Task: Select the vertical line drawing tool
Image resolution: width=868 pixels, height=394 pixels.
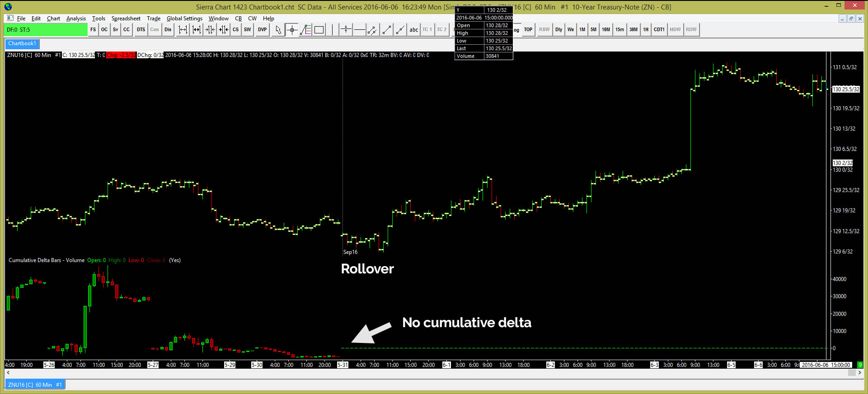Action: pyautogui.click(x=332, y=30)
